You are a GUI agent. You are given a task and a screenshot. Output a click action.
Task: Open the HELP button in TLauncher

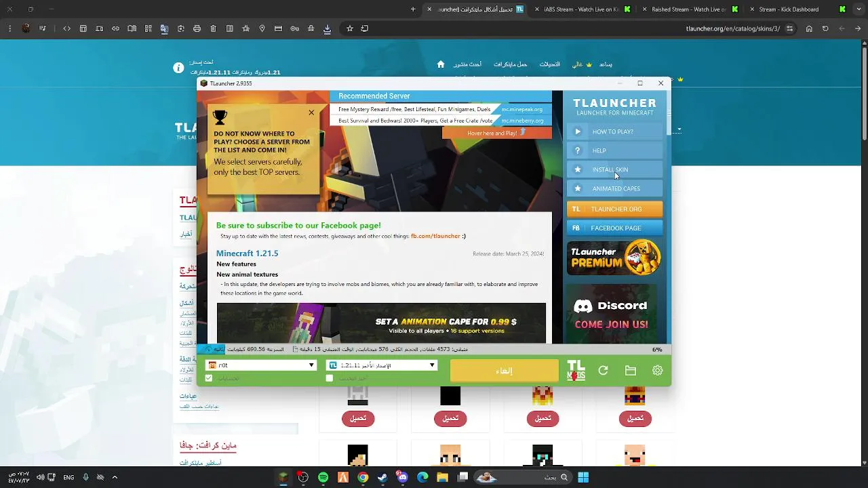[614, 150]
